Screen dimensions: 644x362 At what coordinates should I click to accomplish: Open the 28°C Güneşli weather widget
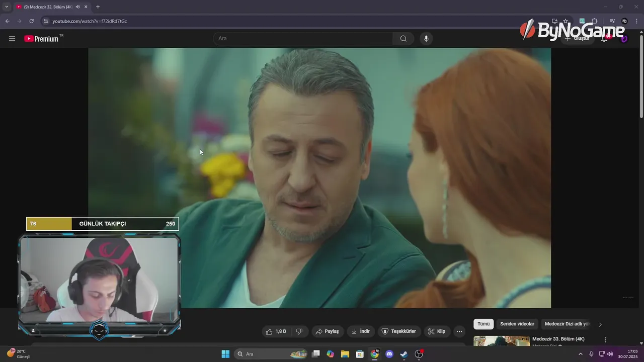click(x=19, y=354)
